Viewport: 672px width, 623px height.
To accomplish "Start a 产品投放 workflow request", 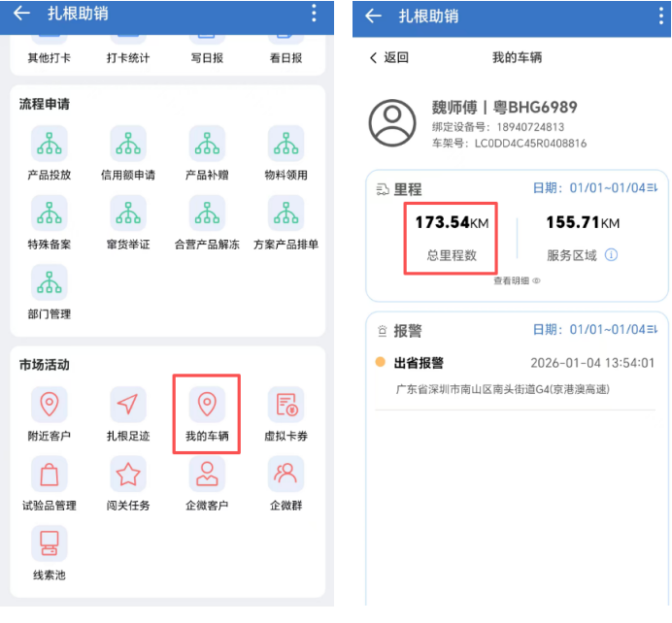I will pyautogui.click(x=49, y=144).
